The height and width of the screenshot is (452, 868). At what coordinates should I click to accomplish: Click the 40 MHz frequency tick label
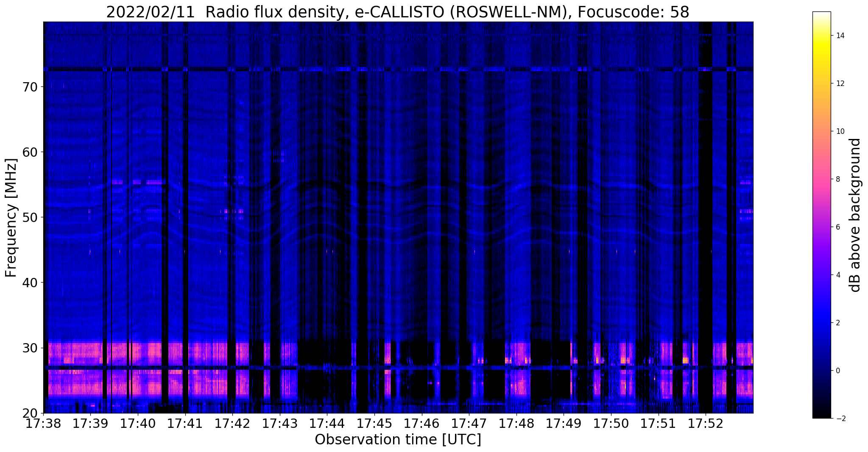30,283
